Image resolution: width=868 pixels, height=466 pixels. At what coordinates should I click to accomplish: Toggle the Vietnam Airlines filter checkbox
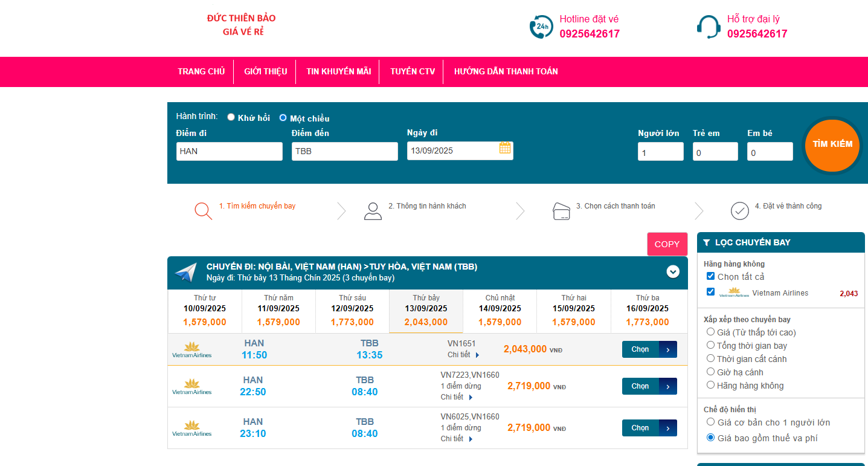coord(710,292)
